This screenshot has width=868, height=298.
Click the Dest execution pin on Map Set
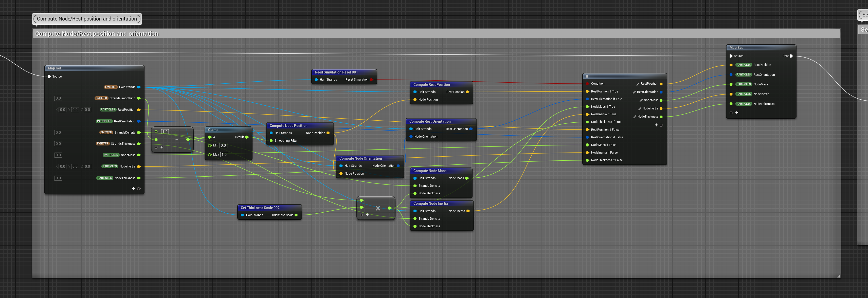point(791,56)
